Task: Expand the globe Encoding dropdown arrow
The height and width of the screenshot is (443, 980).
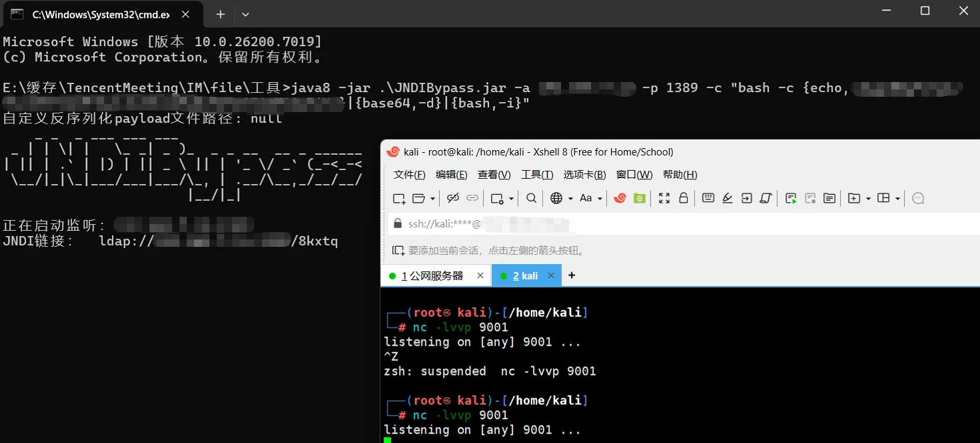Action: tap(570, 199)
